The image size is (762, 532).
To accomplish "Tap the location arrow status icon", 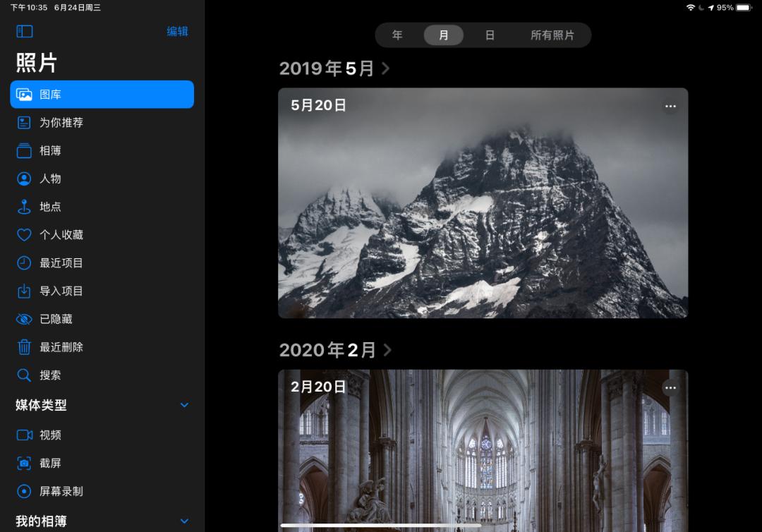I will tap(711, 7).
